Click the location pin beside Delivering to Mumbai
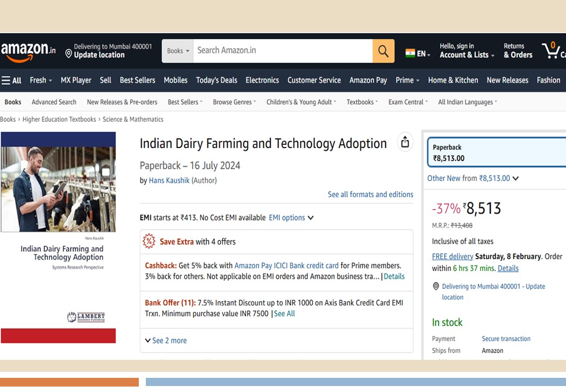 pyautogui.click(x=436, y=286)
